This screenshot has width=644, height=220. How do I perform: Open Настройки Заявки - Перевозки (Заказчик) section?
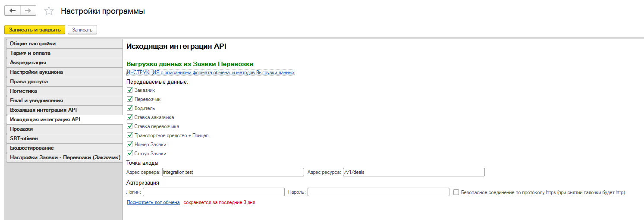click(64, 157)
